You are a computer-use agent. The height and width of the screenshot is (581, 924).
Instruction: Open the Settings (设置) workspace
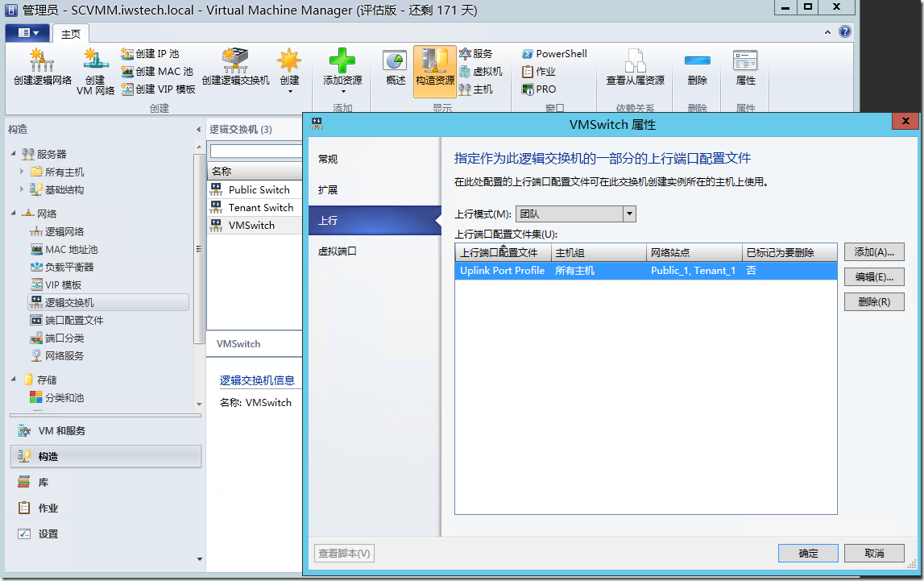pyautogui.click(x=106, y=534)
